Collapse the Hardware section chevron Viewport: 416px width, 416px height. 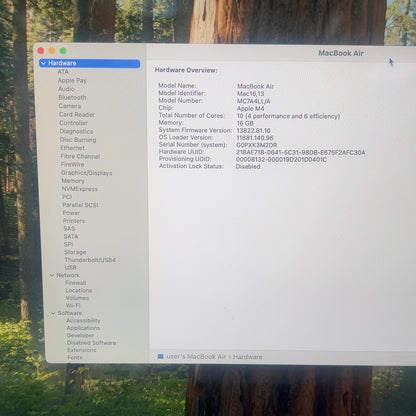(43, 63)
